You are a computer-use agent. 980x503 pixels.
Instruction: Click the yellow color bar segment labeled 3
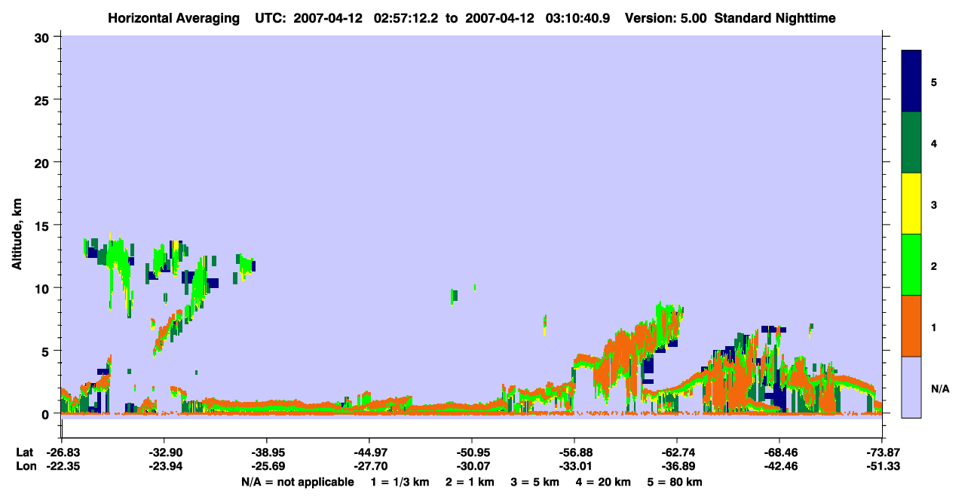[911, 204]
